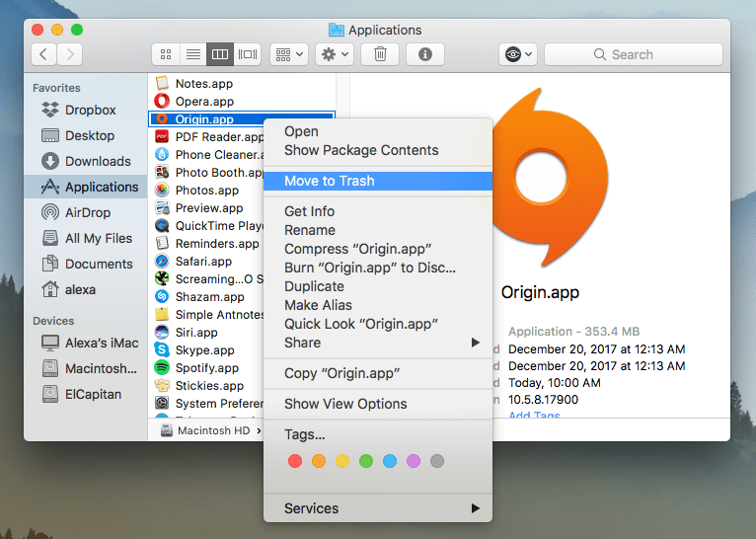Switch to icon view
756x539 pixels.
[x=166, y=54]
